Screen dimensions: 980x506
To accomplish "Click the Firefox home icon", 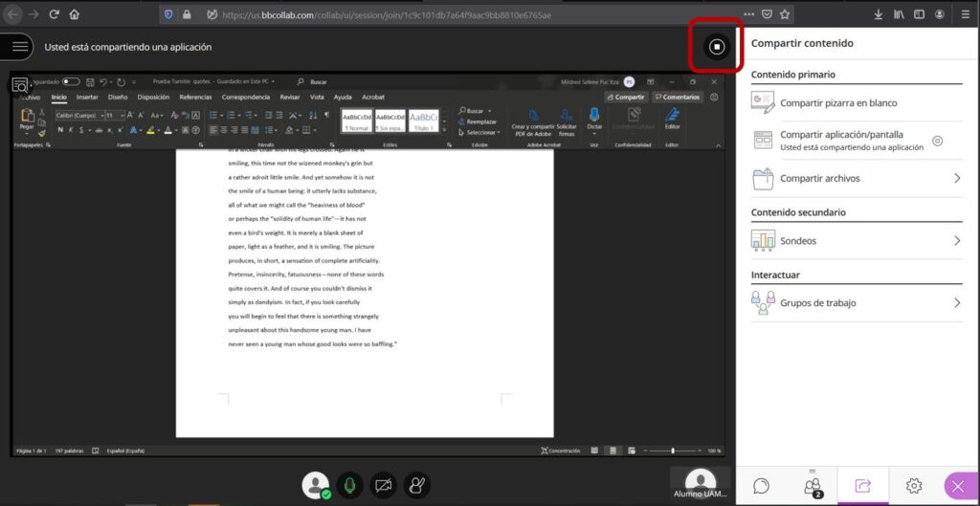I will 75,14.
